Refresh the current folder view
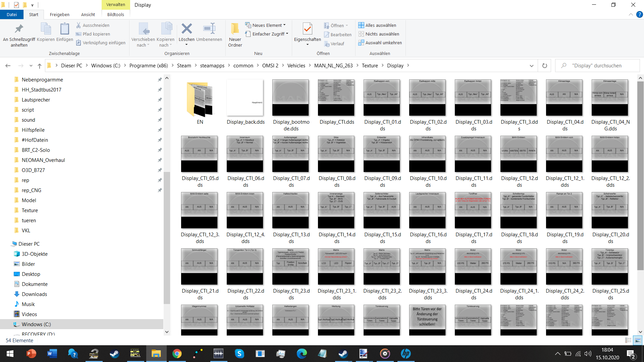The width and height of the screenshot is (644, 362). [545, 66]
